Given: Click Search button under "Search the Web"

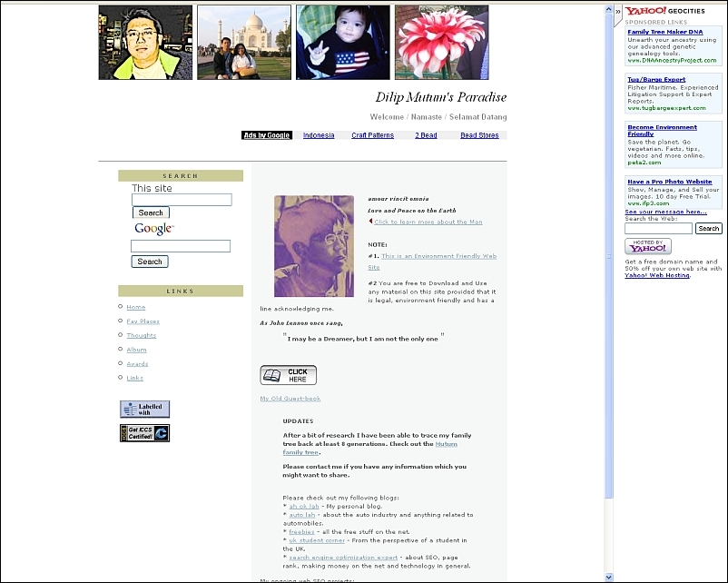Looking at the screenshot, I should click(709, 228).
